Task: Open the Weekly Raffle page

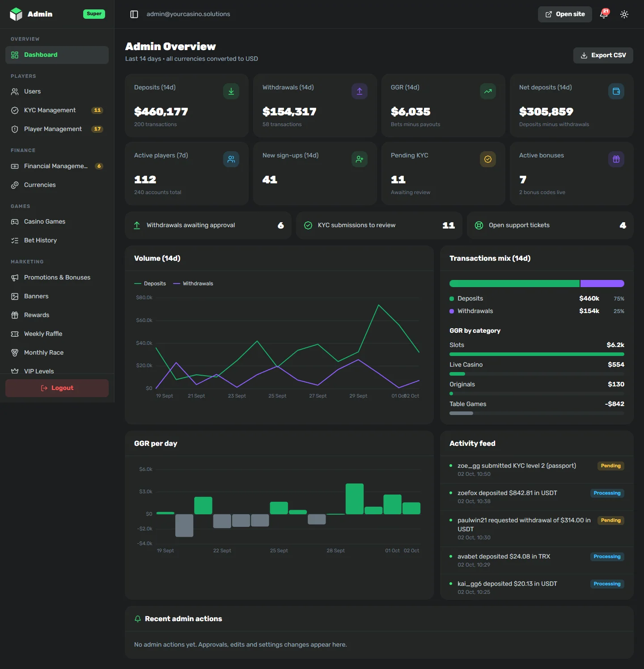Action: click(x=57, y=334)
